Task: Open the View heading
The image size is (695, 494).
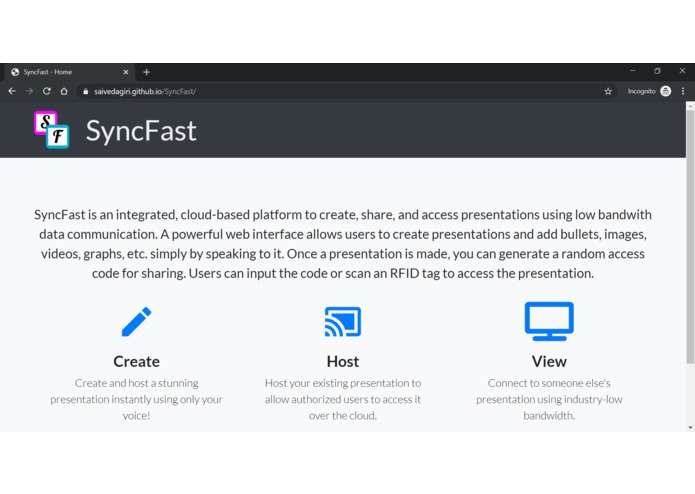Action: pos(549,362)
